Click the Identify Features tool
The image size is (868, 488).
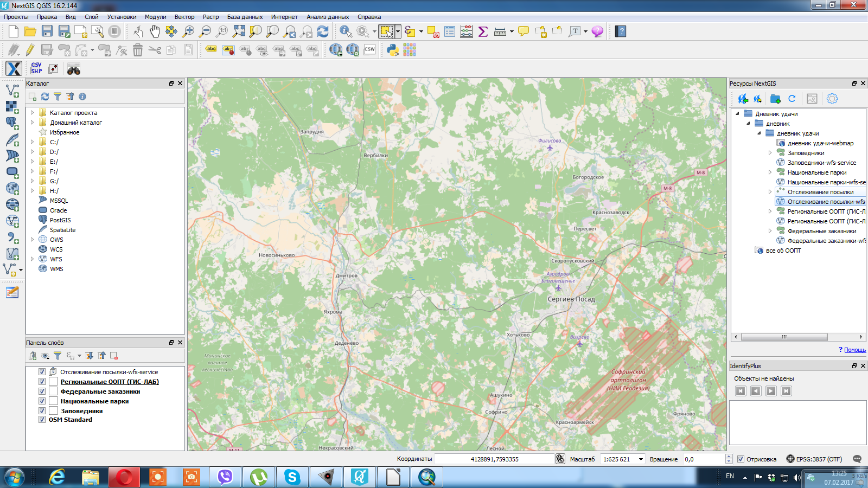click(346, 31)
